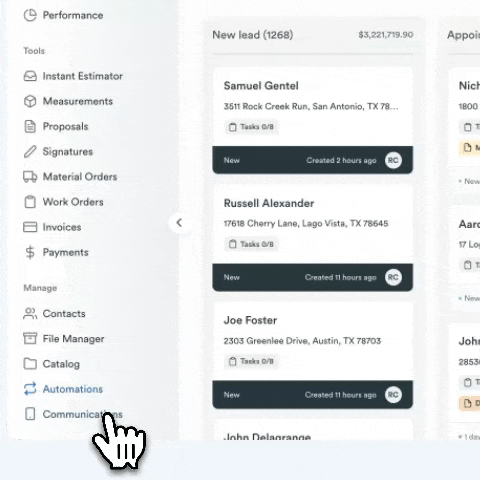Click the Automations loop arrows icon
480x480 pixels.
pyautogui.click(x=30, y=389)
